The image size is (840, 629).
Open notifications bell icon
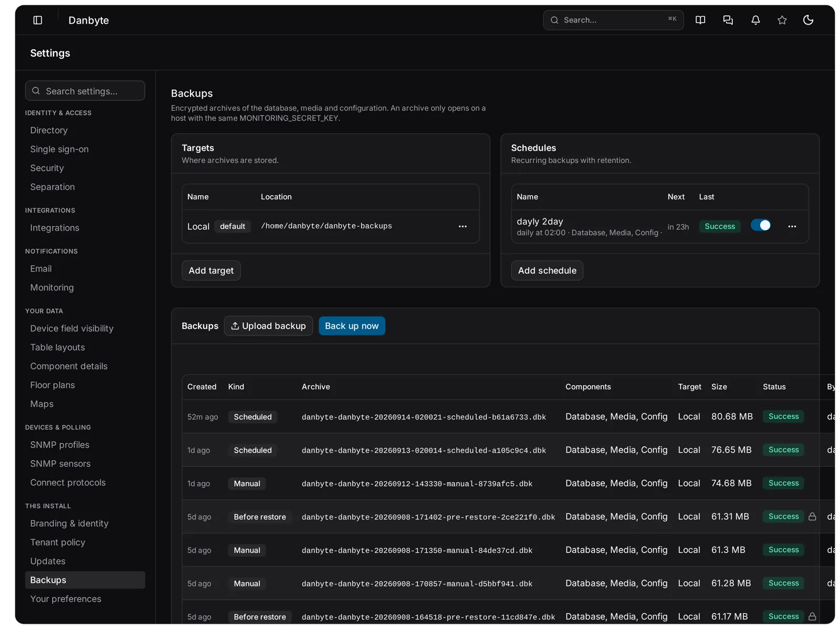tap(755, 20)
